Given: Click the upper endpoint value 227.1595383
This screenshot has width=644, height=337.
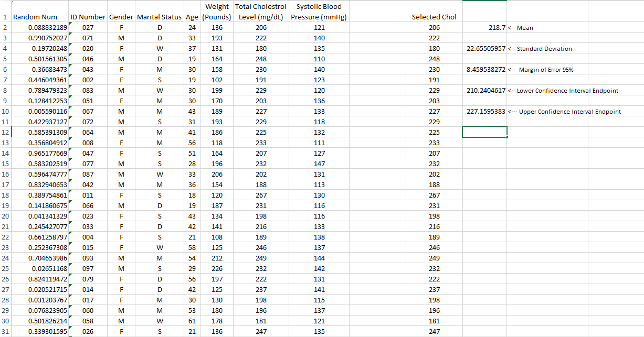Looking at the screenshot, I should click(x=484, y=111).
